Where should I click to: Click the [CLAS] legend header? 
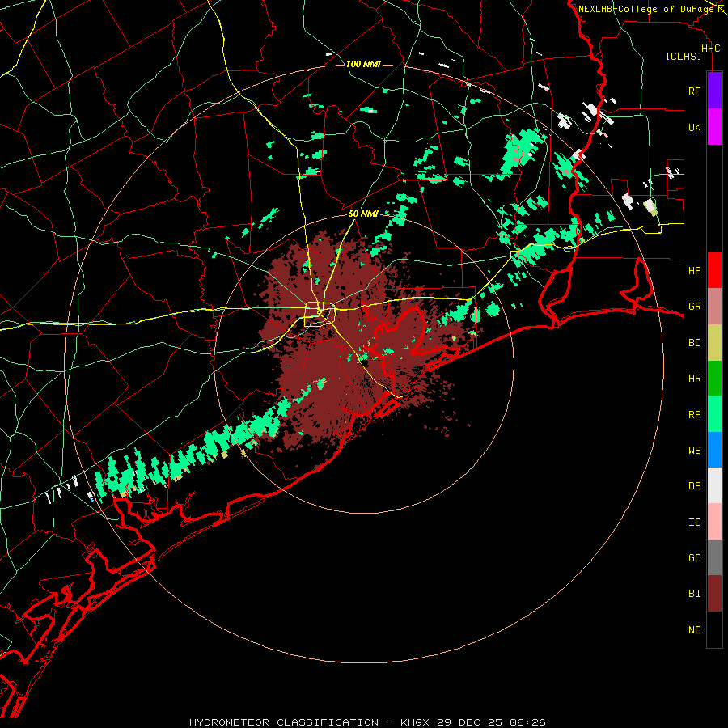pyautogui.click(x=684, y=56)
